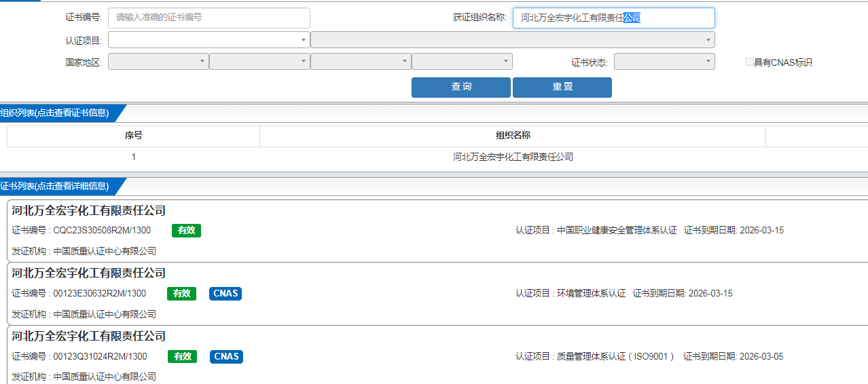Check the 具有CNAS标识 checkbox
Screen dimensions: 868x384
pos(750,62)
